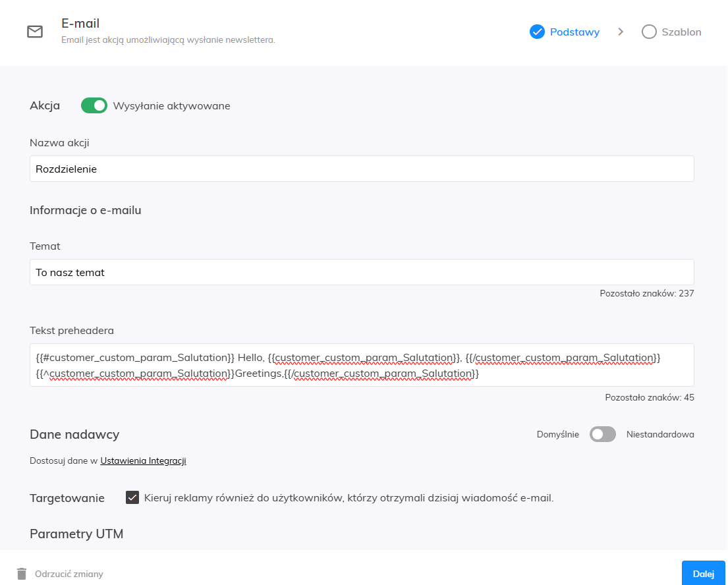Click inside the Tekst preheadera textarea
This screenshot has width=728, height=585.
coord(362,365)
